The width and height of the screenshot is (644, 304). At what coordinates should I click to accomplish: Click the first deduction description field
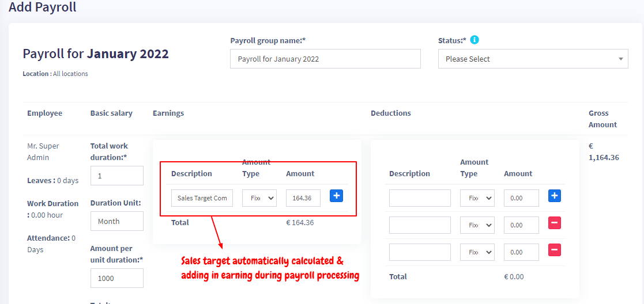coord(420,198)
